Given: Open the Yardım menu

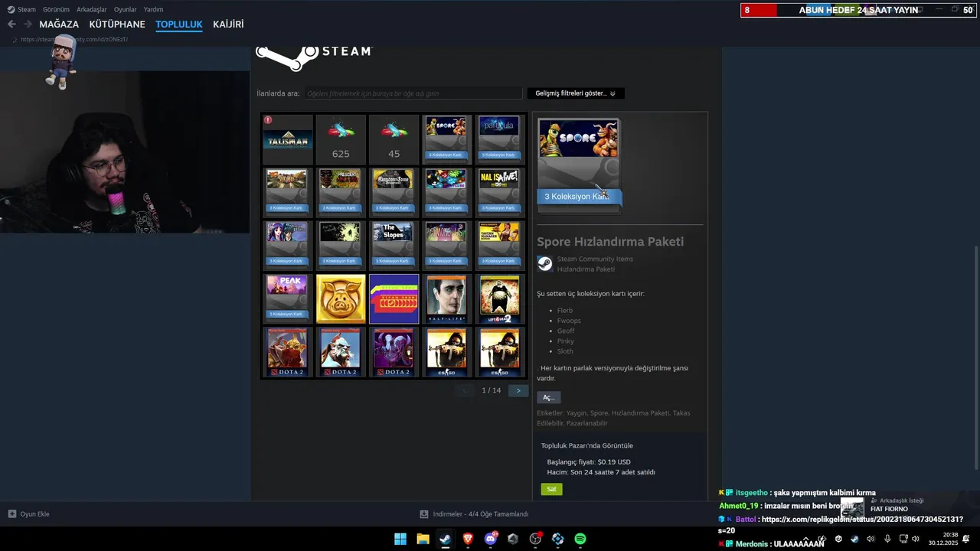Looking at the screenshot, I should pyautogui.click(x=153, y=9).
